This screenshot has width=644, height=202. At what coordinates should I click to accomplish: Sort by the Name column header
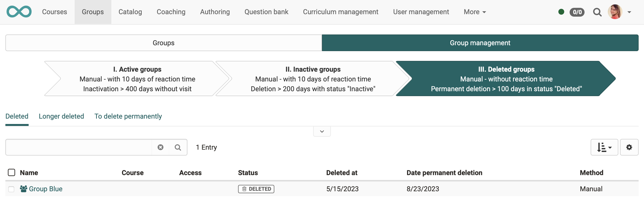[x=29, y=172]
